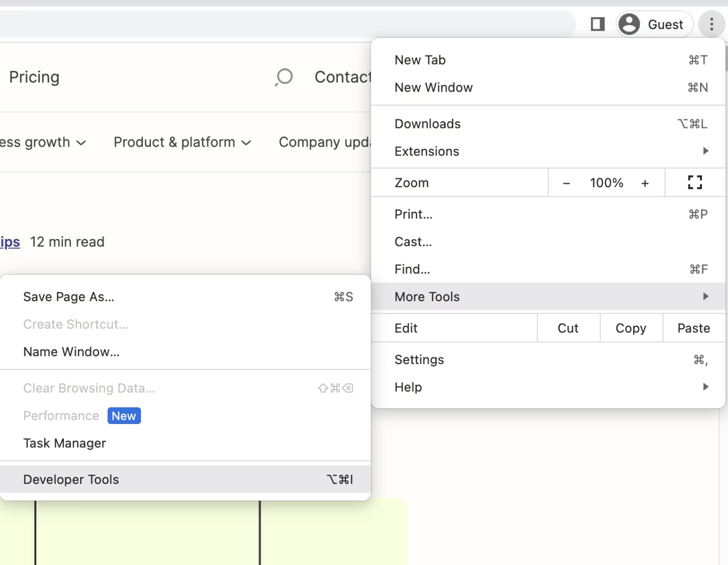Screen dimensions: 728x565
Task: Click the zoom in plus icon
Action: click(x=645, y=183)
